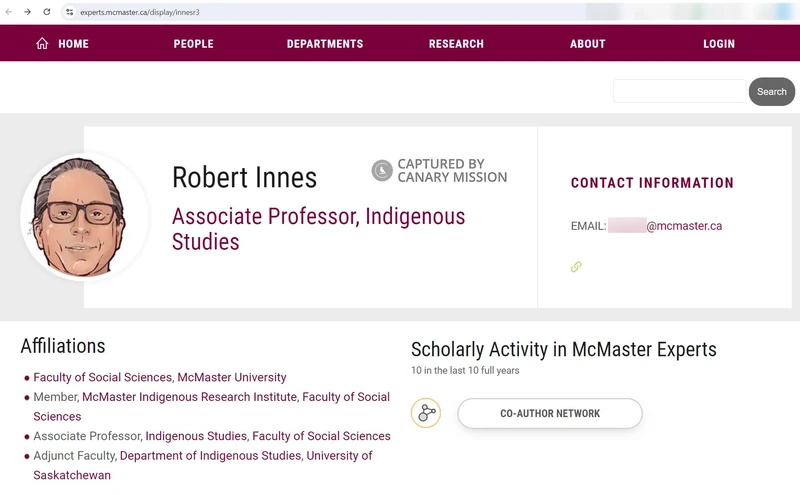Screen dimensions: 800x495
Task: Click the co-author network graph icon
Action: [x=426, y=413]
